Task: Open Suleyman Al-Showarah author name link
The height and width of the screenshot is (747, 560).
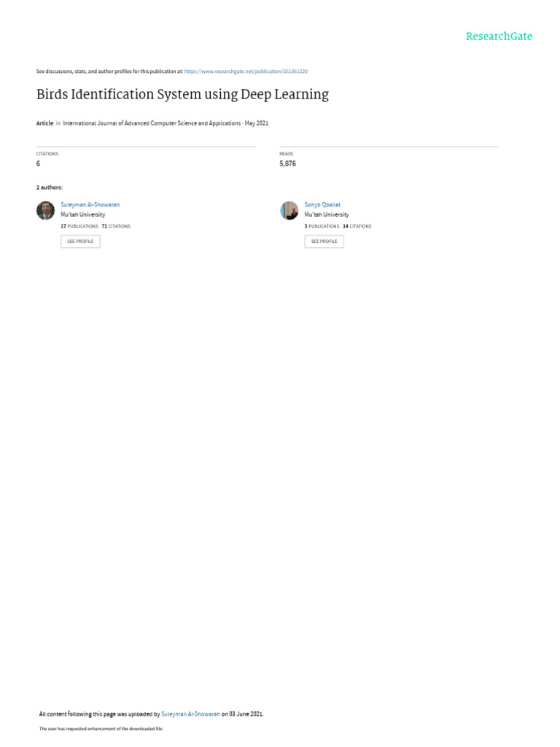Action: click(x=90, y=205)
